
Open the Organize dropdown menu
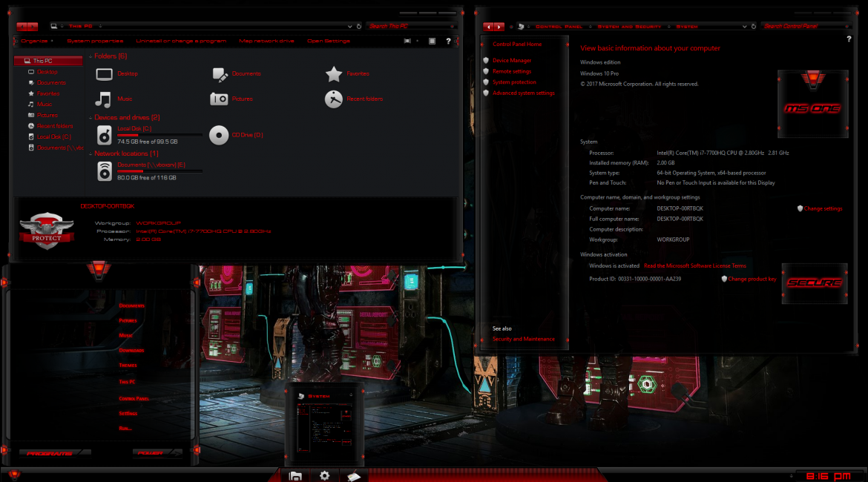coord(37,41)
